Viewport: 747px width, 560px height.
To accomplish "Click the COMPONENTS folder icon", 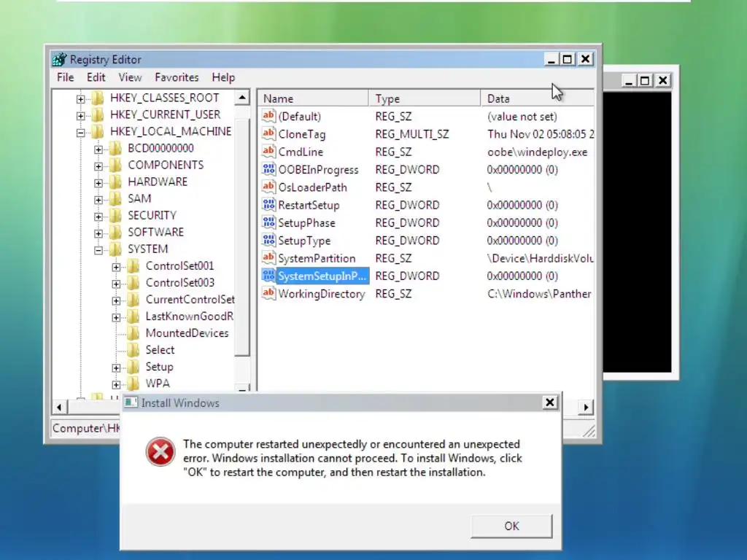I will (x=115, y=165).
